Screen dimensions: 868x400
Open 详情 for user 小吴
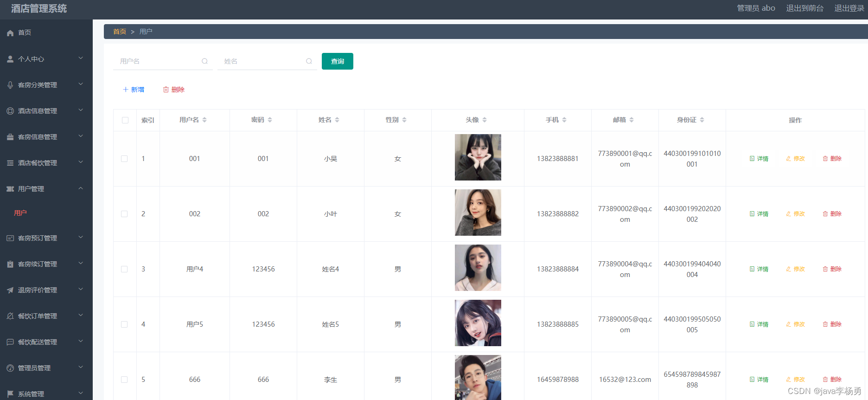point(759,159)
